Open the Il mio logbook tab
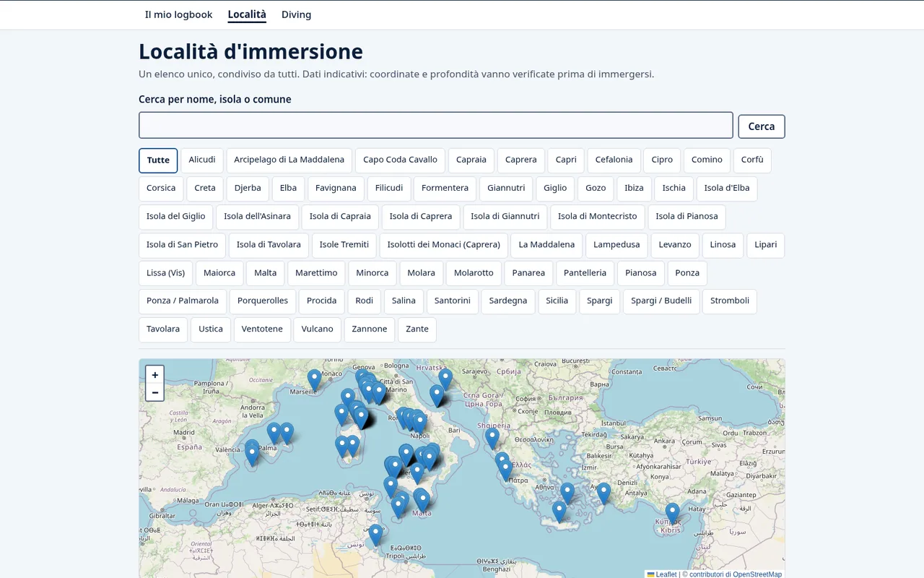 point(178,14)
